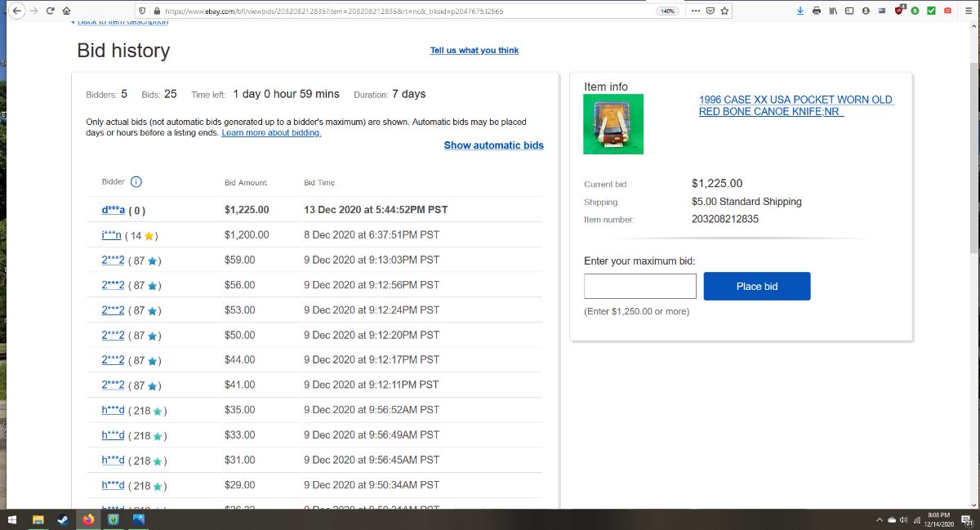Screen dimensions: 980x530
Task: Go back with the browser back arrow
Action: pos(16,11)
